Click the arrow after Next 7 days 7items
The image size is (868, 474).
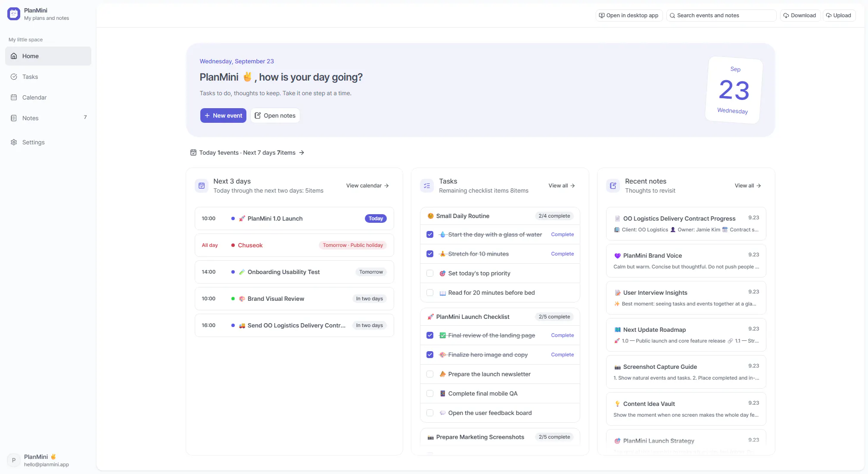point(302,153)
